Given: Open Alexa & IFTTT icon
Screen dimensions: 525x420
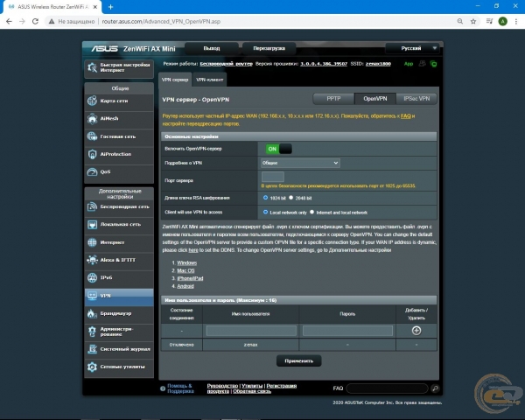Looking at the screenshot, I should coord(92,260).
